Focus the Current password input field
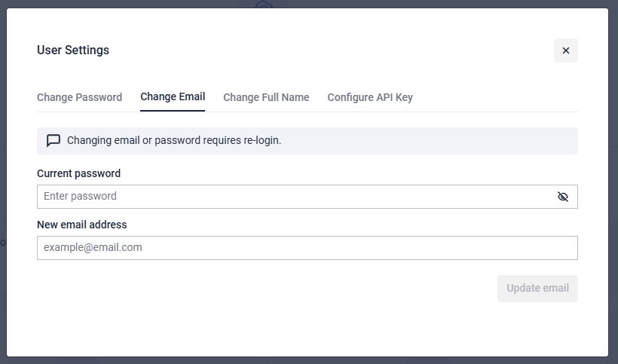Image resolution: width=618 pixels, height=364 pixels. (294, 197)
